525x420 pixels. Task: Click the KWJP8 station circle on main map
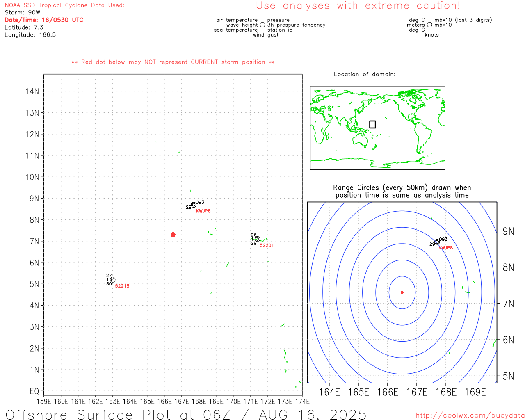click(x=194, y=205)
